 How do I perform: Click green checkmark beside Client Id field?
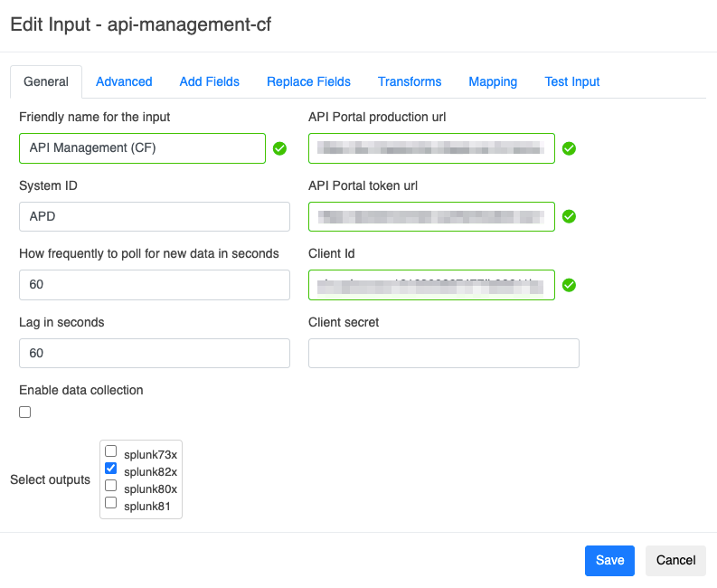click(569, 285)
